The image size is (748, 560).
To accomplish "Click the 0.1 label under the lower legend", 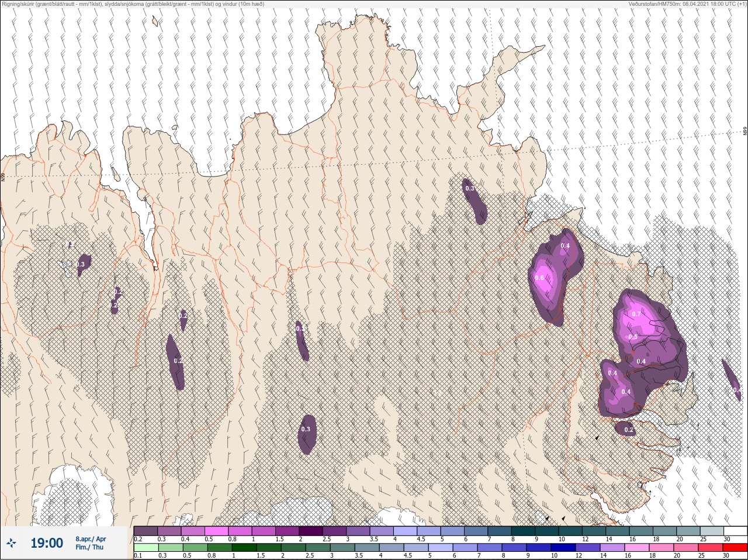I will (x=138, y=555).
